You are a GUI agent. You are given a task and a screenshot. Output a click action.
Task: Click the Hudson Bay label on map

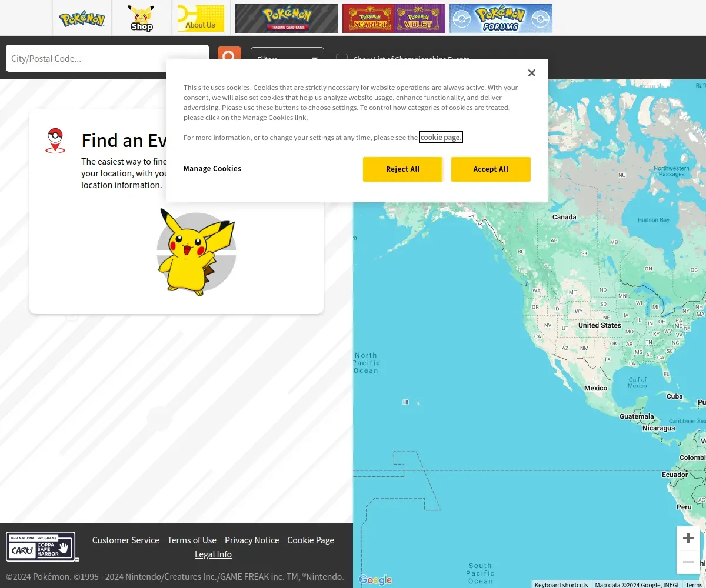pos(654,220)
